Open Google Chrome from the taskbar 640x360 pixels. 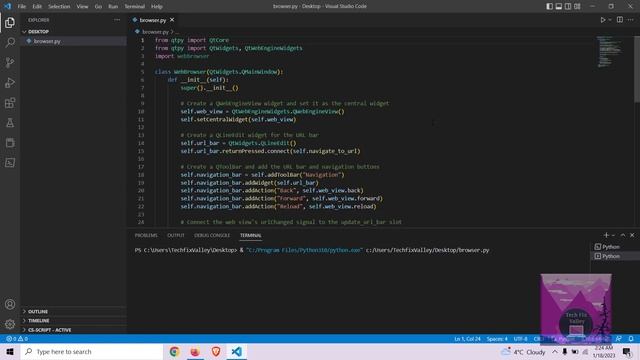point(174,351)
